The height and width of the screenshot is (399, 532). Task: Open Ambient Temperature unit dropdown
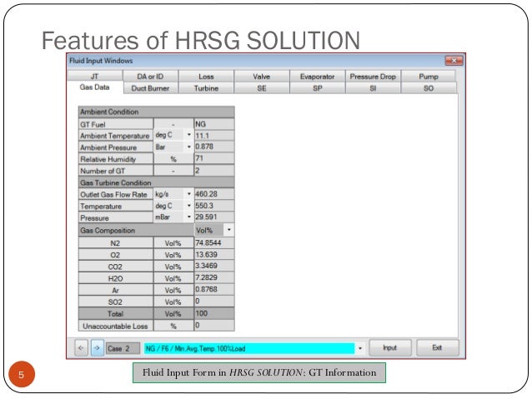[189, 135]
